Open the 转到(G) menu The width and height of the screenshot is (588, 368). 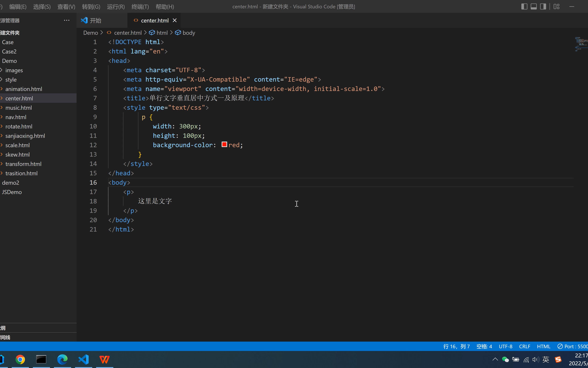coord(91,7)
